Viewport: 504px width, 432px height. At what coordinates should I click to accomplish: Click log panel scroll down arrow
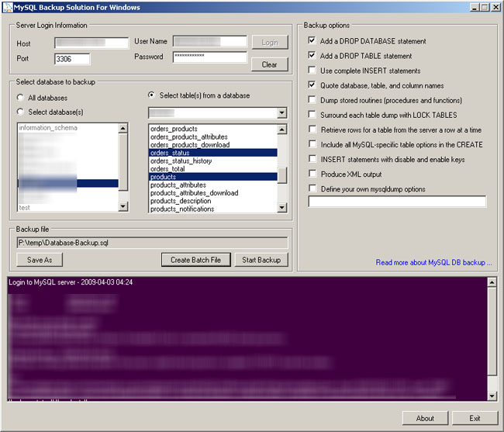coord(492,396)
